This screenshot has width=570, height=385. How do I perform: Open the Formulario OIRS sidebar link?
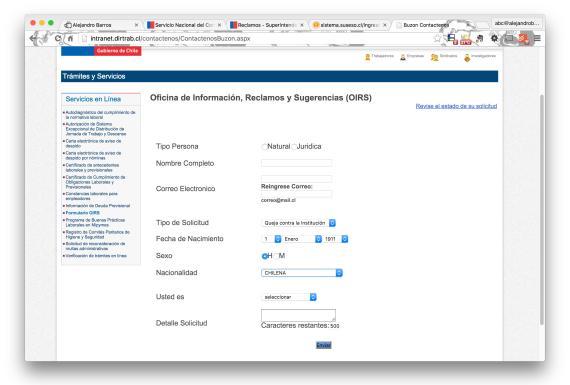pos(83,213)
